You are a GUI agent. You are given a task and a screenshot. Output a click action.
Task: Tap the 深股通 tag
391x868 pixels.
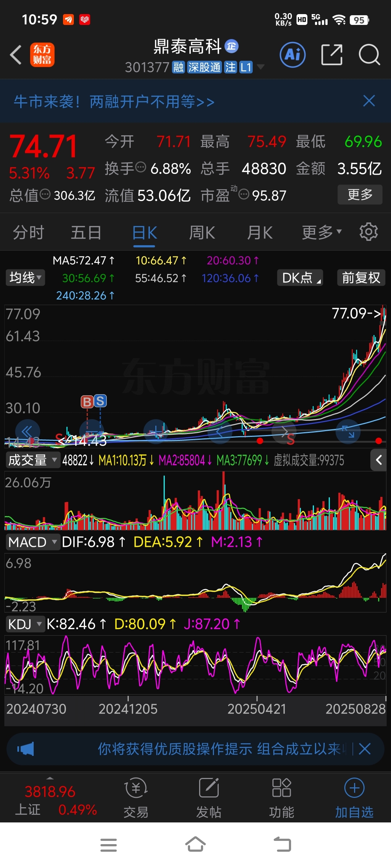(x=205, y=67)
